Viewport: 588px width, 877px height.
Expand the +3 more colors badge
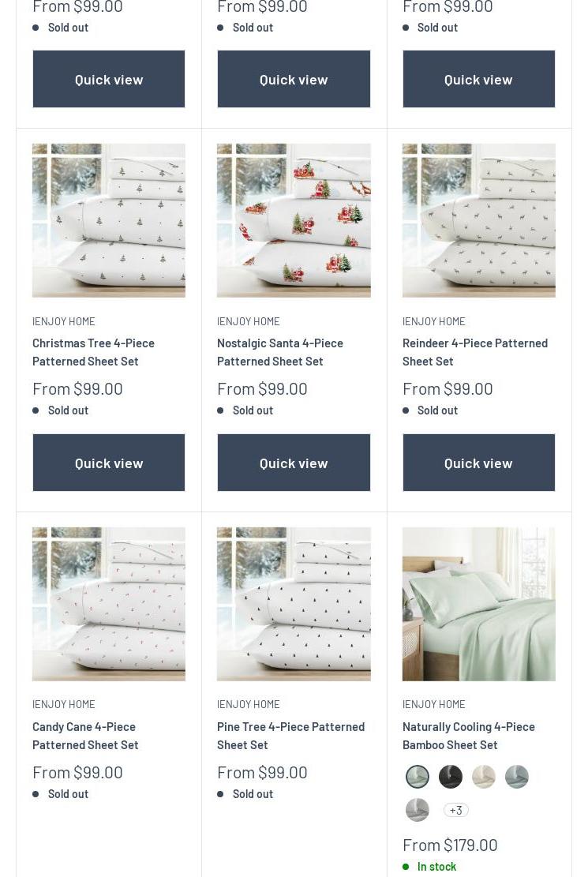click(x=456, y=810)
